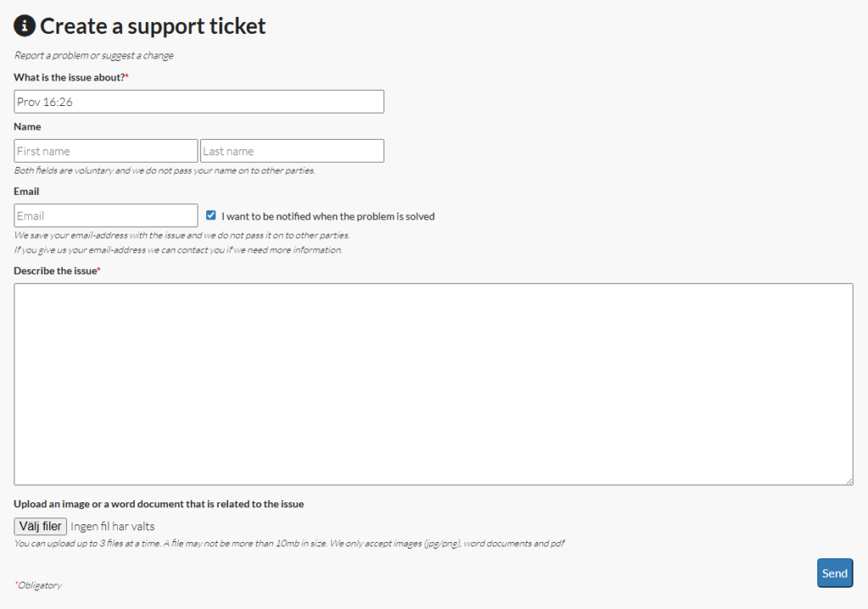Click the 'Upload an image or a word document' label
Screen dimensions: 868x609
[x=159, y=504]
